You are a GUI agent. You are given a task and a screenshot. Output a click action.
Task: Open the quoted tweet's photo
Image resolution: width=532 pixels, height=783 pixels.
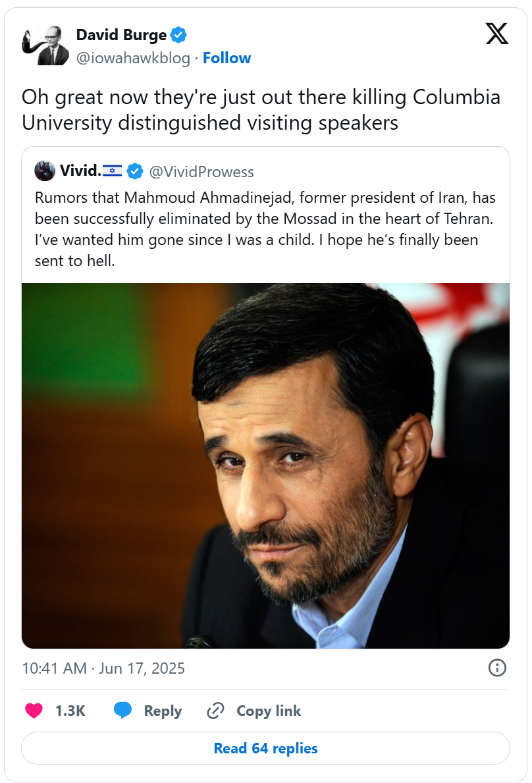265,466
